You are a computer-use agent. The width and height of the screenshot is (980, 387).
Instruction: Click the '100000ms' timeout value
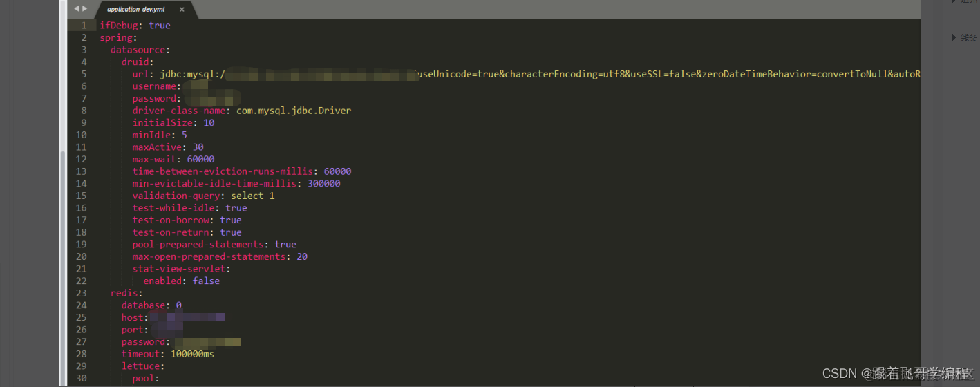[193, 354]
